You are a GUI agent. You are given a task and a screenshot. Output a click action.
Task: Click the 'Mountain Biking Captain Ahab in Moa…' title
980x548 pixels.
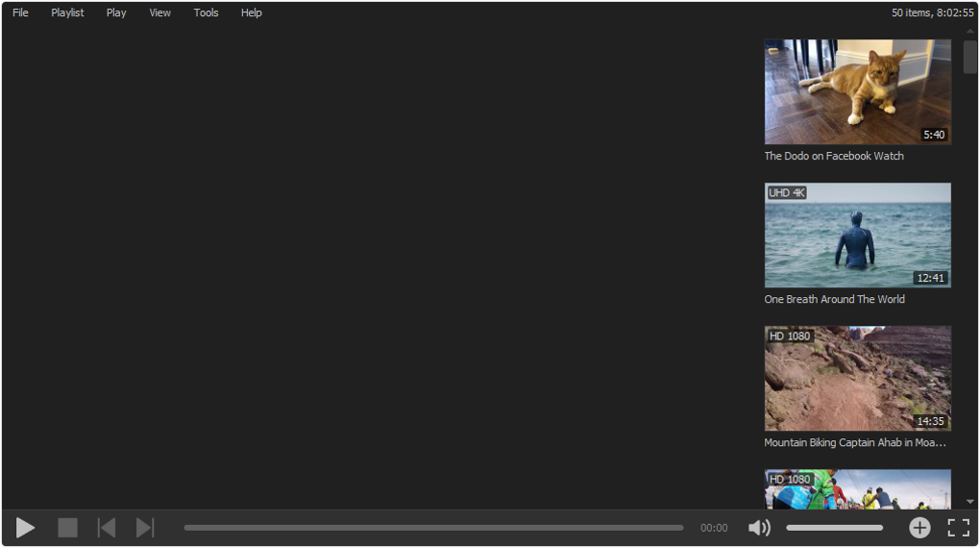(x=855, y=442)
